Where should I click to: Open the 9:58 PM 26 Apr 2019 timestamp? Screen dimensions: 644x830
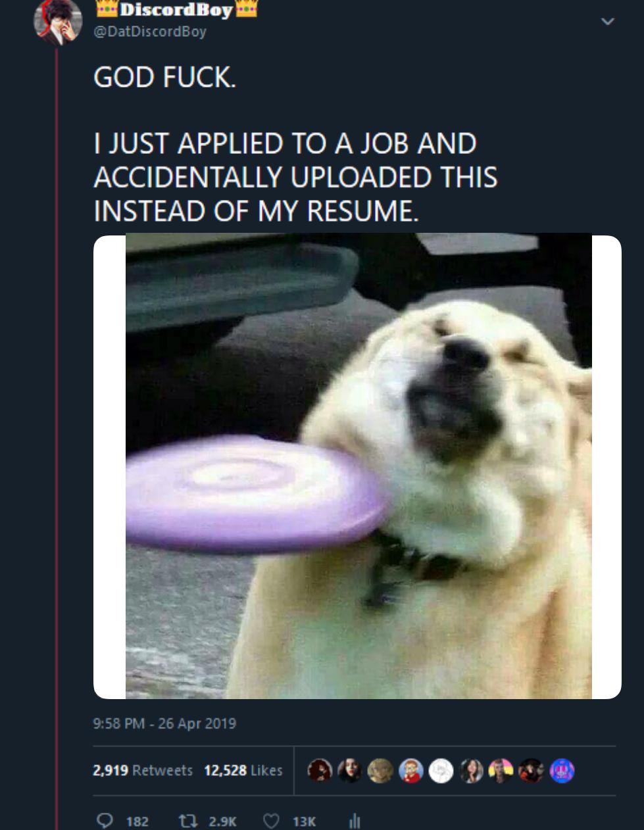click(x=164, y=723)
